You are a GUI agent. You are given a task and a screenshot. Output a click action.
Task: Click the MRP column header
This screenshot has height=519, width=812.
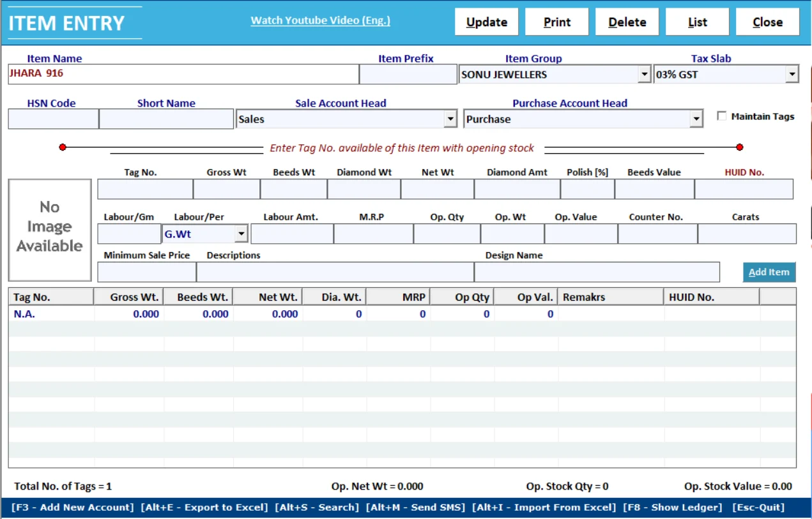coord(398,297)
